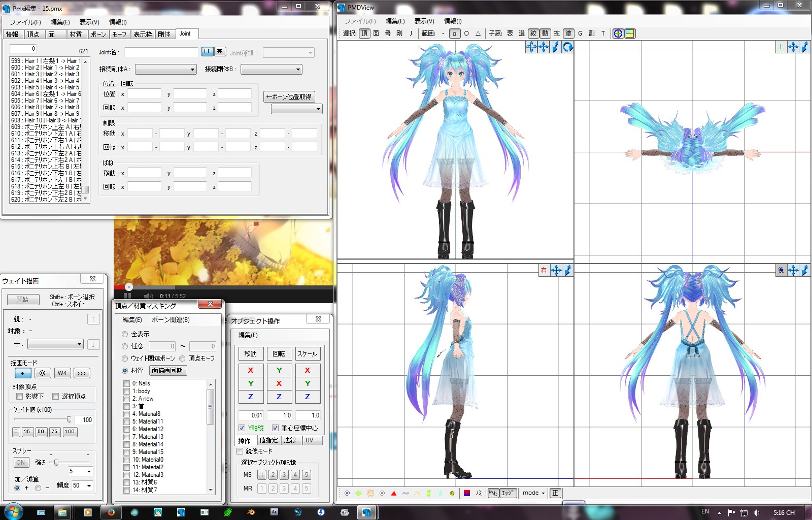The width and height of the screenshot is (812, 520).
Task: Open the 接続剛体B dropdown
Action: tap(272, 69)
